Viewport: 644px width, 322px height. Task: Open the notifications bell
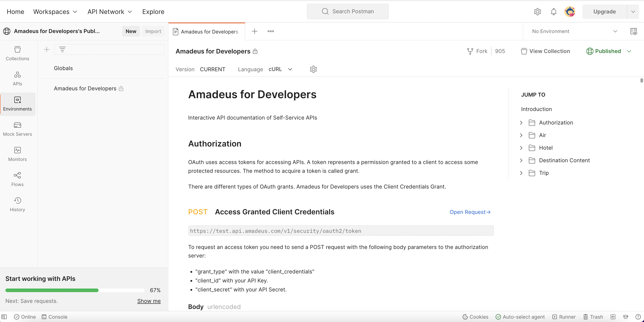click(554, 11)
